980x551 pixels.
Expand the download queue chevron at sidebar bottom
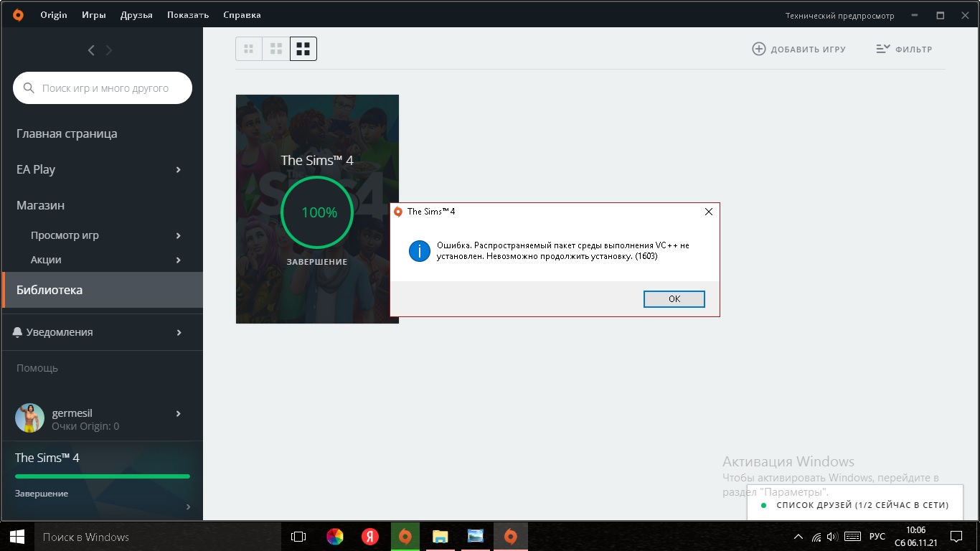point(188,507)
